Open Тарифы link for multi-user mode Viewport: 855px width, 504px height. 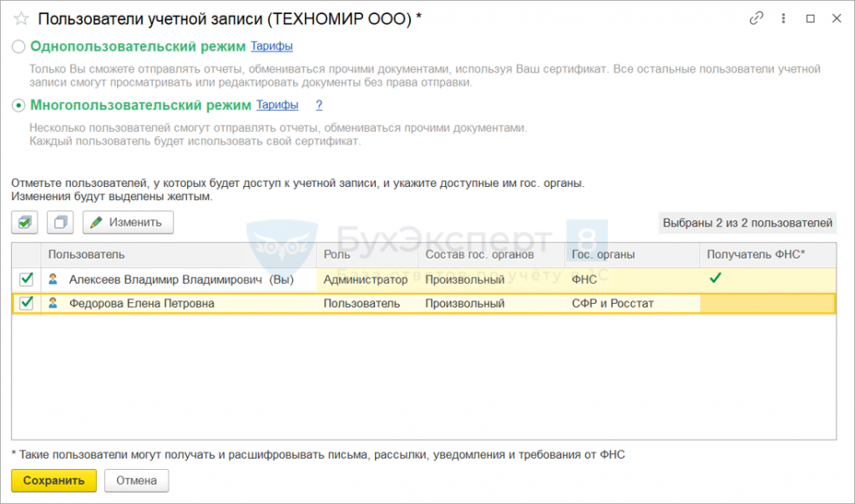point(277,104)
